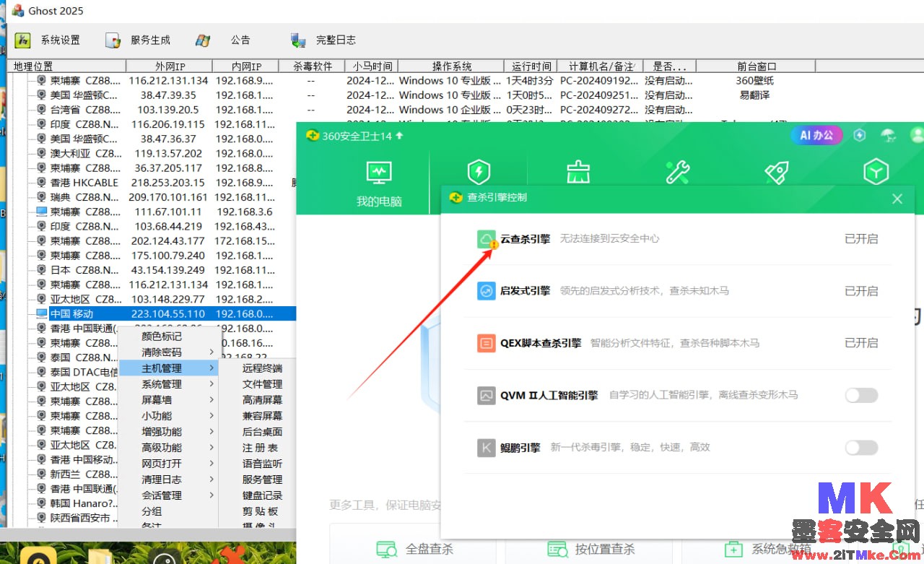Click the 360安全卫士14 upgrade arrow
This screenshot has width=924, height=564.
399,136
